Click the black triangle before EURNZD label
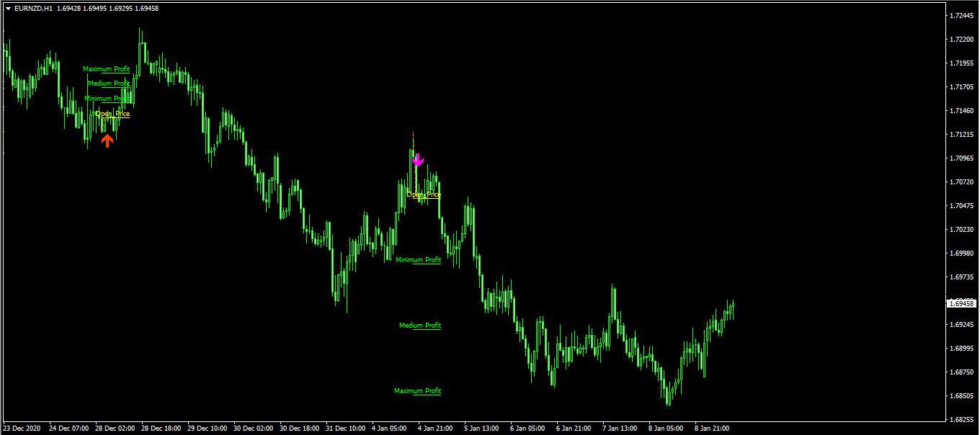Viewport: 980px width, 435px height. click(x=7, y=9)
